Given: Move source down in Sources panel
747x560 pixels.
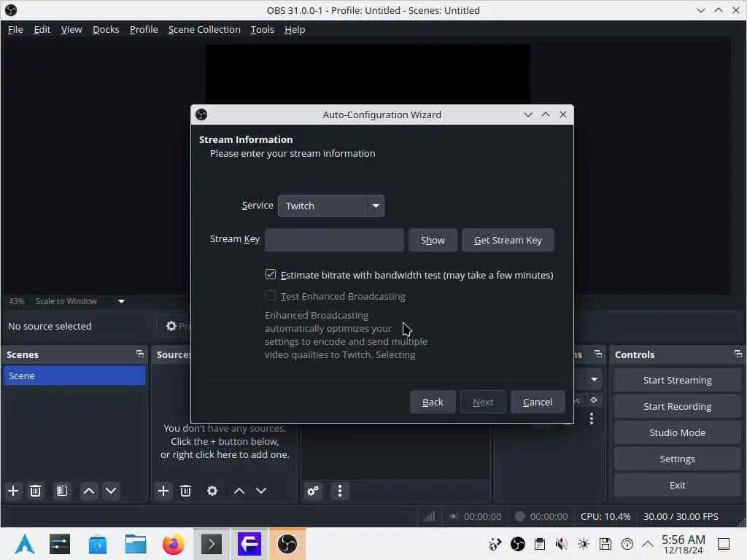Looking at the screenshot, I should [261, 491].
